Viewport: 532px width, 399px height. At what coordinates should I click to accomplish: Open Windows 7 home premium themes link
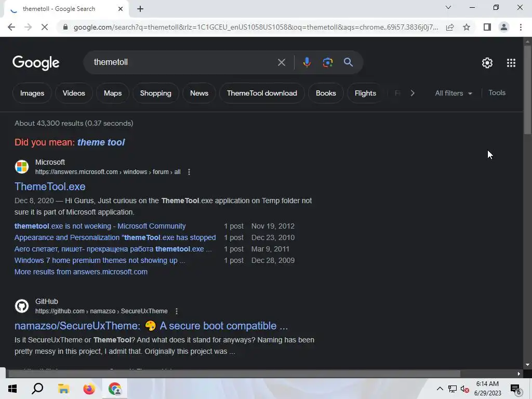pyautogui.click(x=100, y=261)
